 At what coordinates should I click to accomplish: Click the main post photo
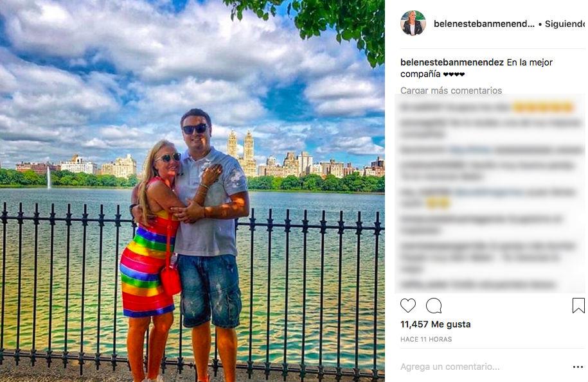192,191
